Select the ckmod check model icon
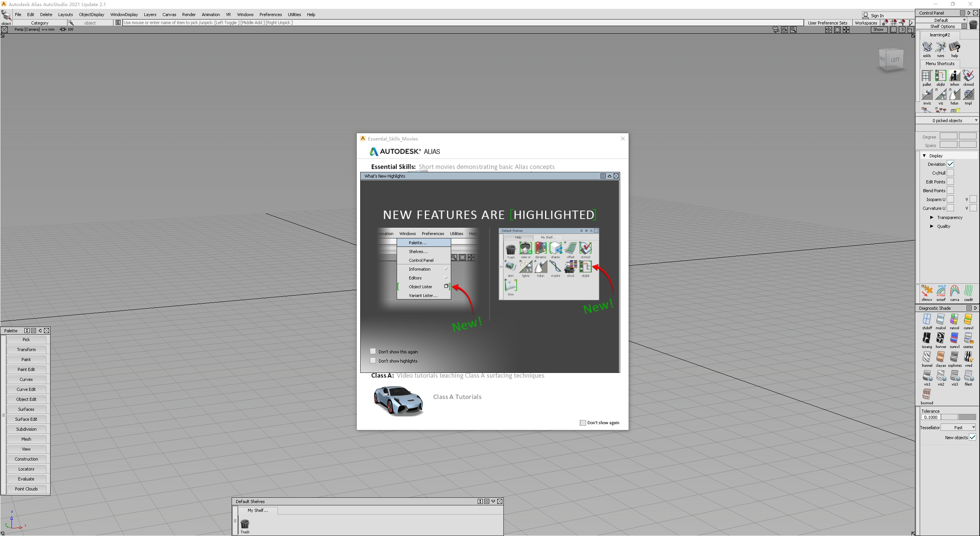 [x=968, y=76]
